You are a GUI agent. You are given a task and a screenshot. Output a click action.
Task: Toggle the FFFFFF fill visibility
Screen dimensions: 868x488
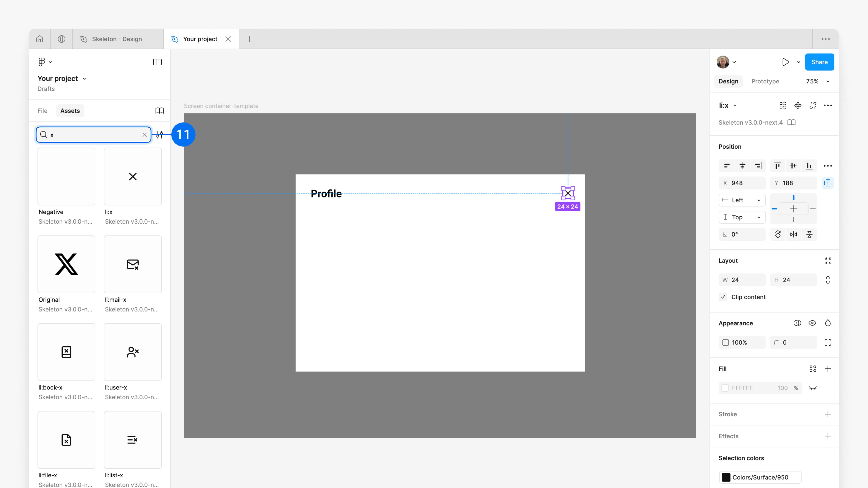tap(813, 388)
